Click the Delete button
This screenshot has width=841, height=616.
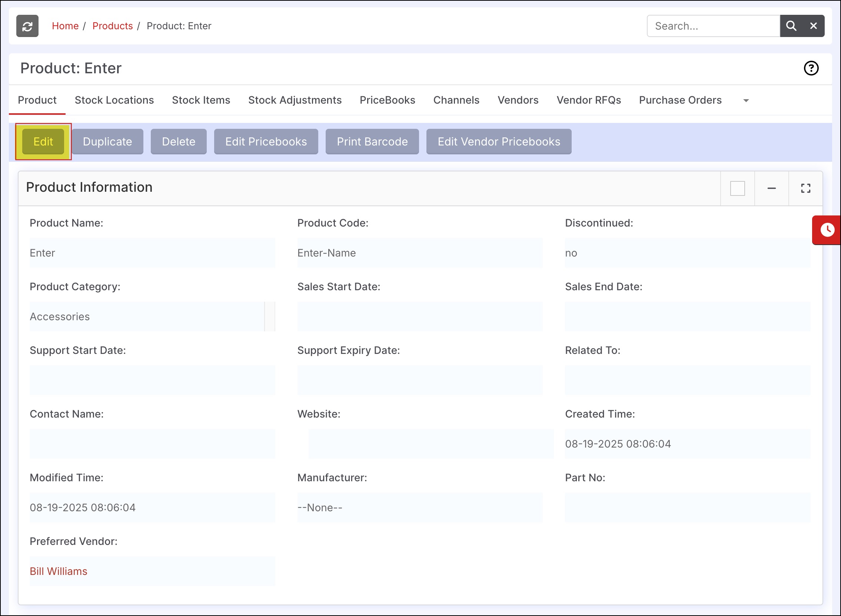pos(179,142)
